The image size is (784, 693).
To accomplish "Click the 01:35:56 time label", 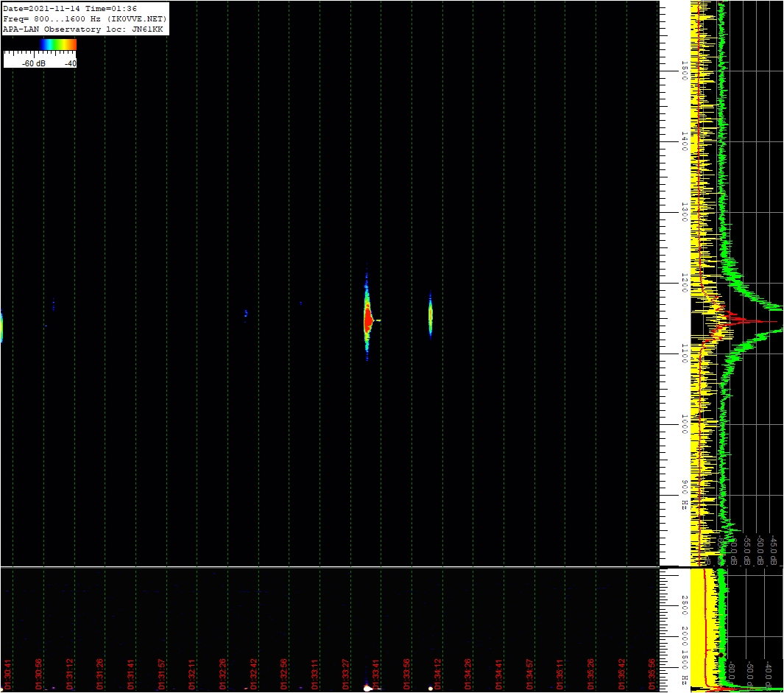I will point(652,674).
